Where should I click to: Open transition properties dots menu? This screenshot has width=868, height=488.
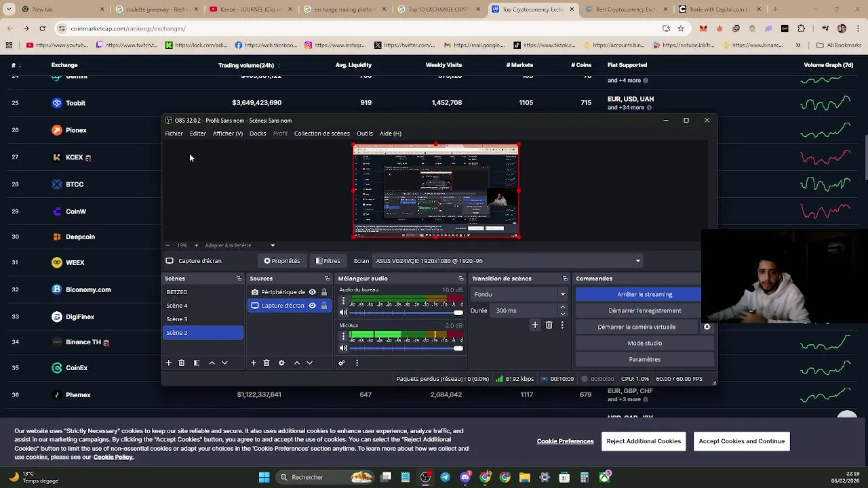[562, 325]
